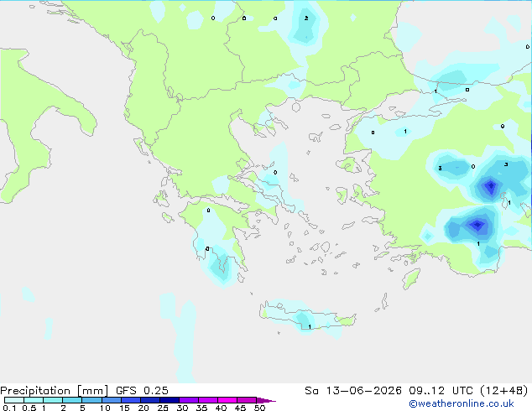
Task: Click the '09..12 UTC' time range text
Action: pyautogui.click(x=441, y=391)
